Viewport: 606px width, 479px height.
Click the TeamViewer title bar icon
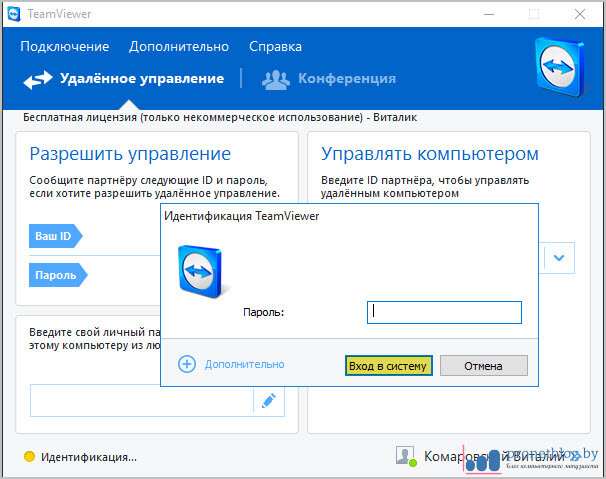tap(14, 14)
